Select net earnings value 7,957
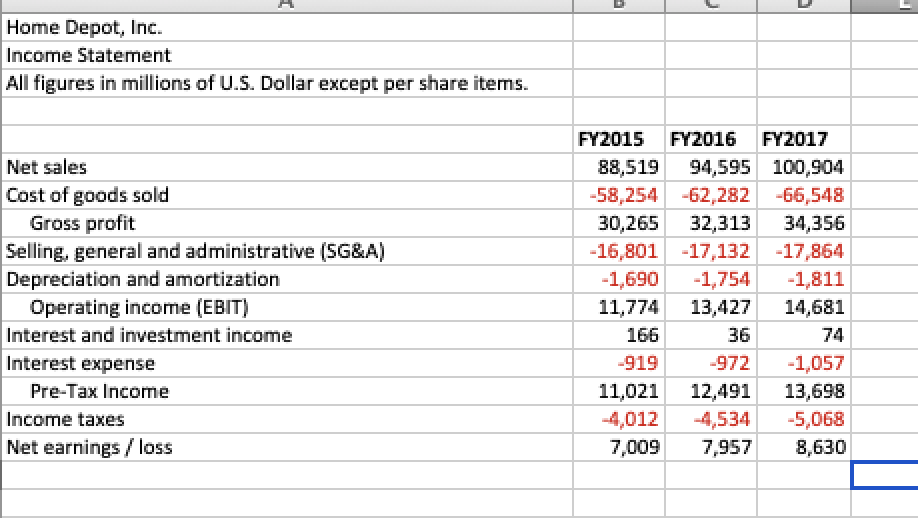 coord(711,447)
